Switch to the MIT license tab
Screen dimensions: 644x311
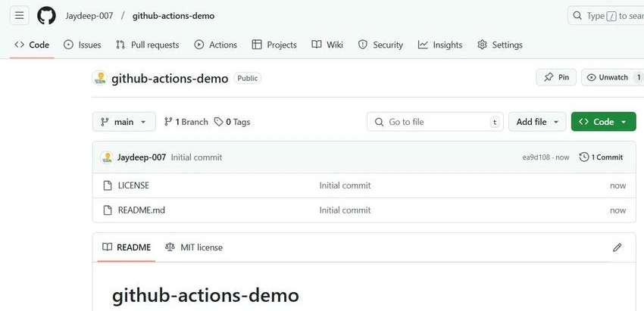193,247
